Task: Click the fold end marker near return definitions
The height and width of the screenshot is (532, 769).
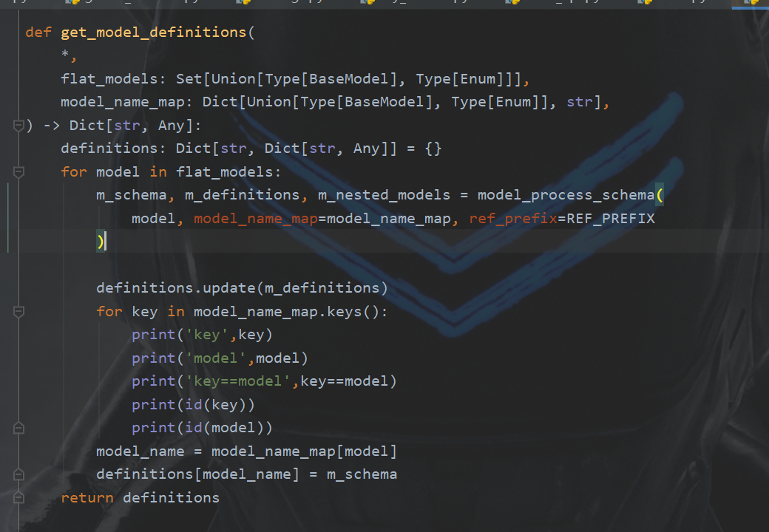Action: coord(18,497)
